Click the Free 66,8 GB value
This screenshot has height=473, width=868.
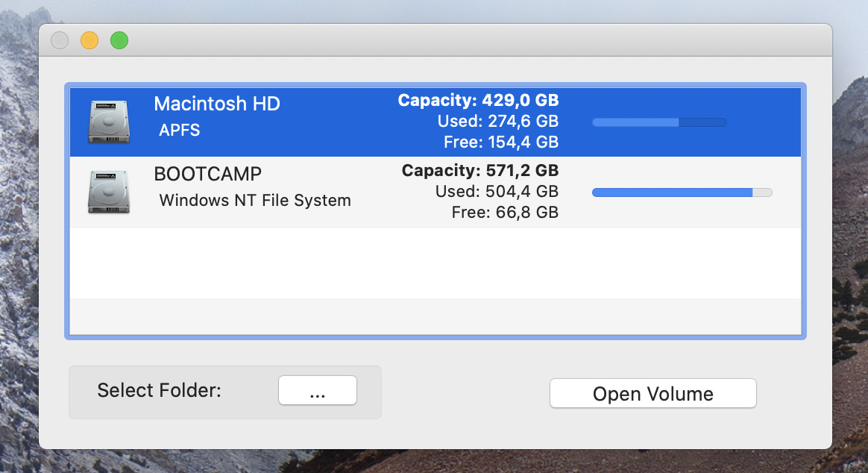click(505, 213)
